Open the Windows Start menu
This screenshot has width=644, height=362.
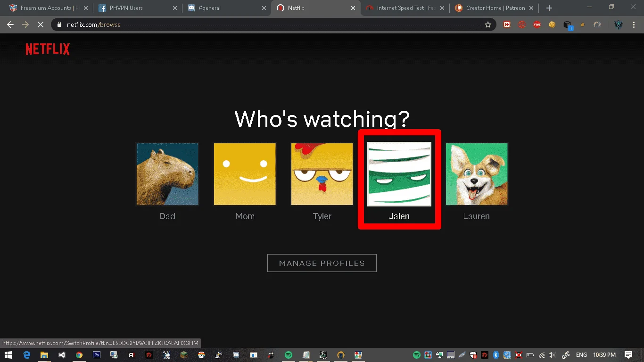coord(8,355)
